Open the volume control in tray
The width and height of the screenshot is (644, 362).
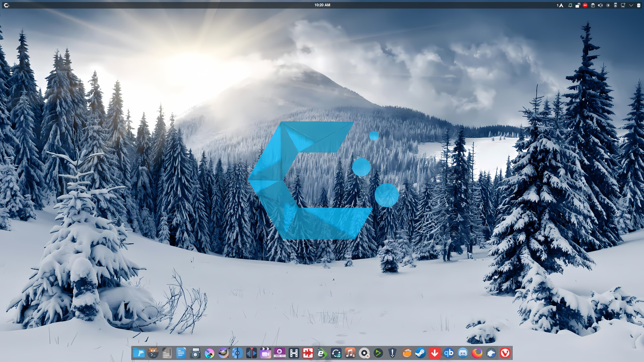600,5
